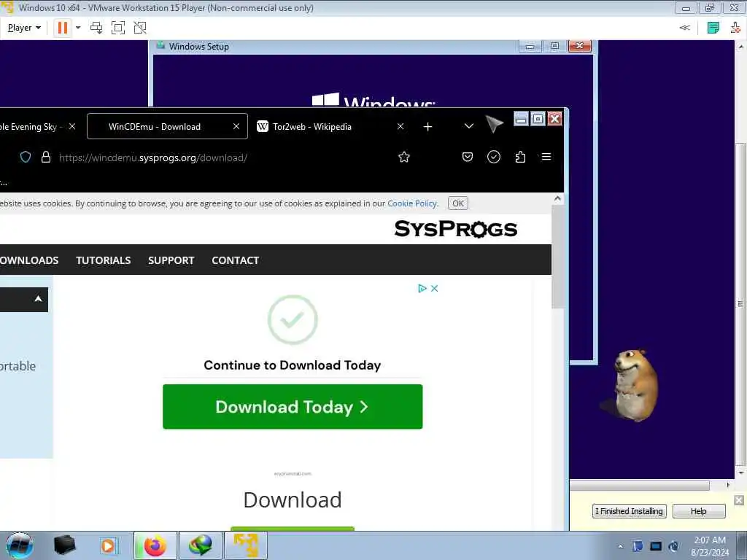Open the dropdown arrow next to the pause button
This screenshot has height=560, width=747.
click(78, 28)
